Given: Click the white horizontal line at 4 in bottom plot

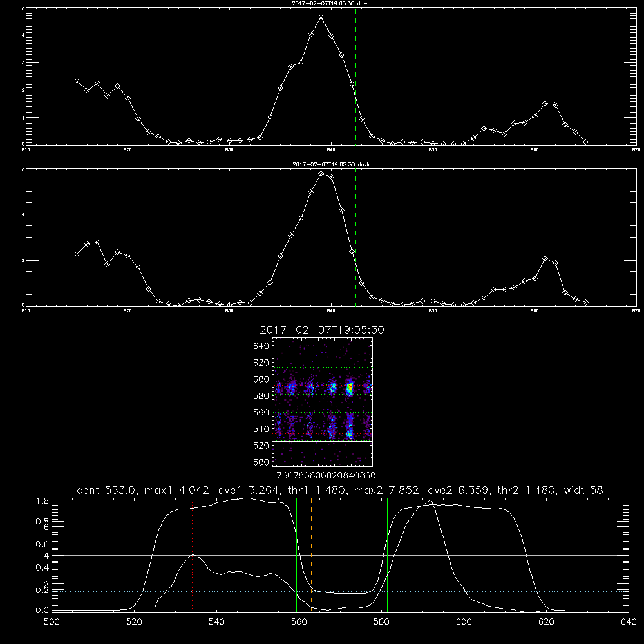Looking at the screenshot, I should pos(341,555).
